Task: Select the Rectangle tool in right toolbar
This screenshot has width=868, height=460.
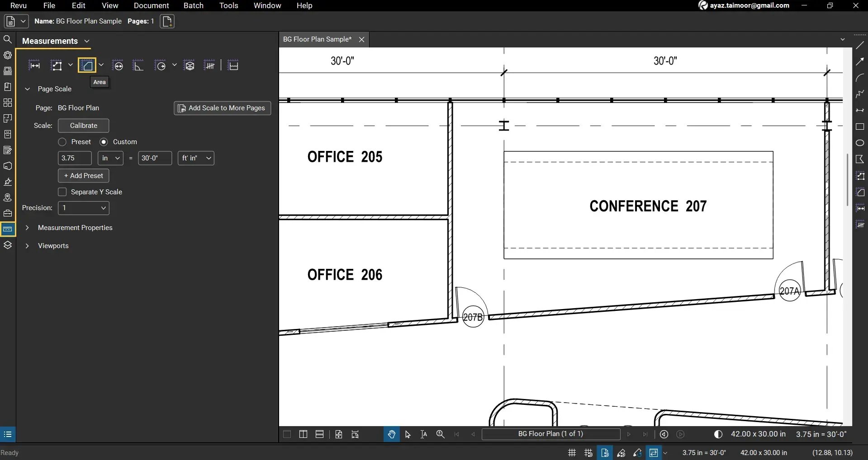Action: pyautogui.click(x=860, y=127)
